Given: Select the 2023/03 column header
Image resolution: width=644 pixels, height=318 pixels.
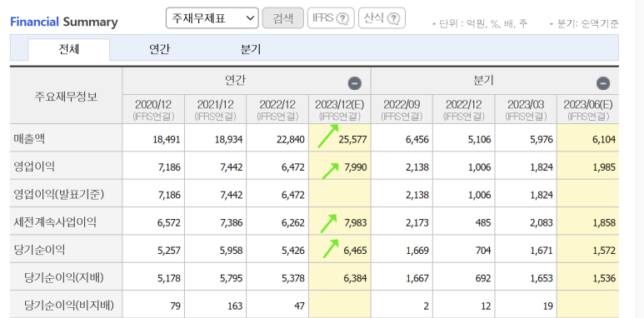Looking at the screenshot, I should [527, 109].
